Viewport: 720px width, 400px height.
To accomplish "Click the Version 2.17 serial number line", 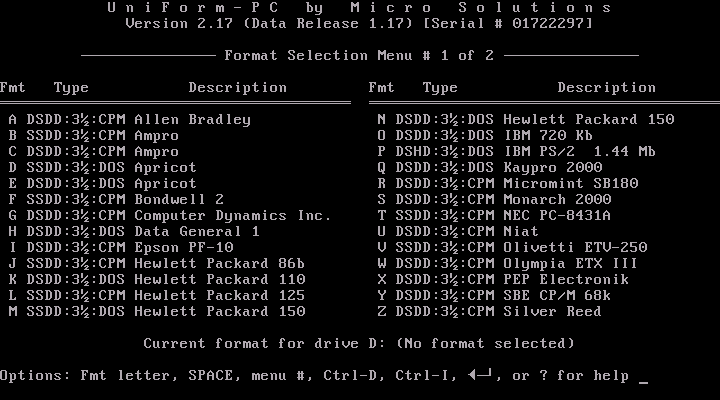I will pos(359,23).
